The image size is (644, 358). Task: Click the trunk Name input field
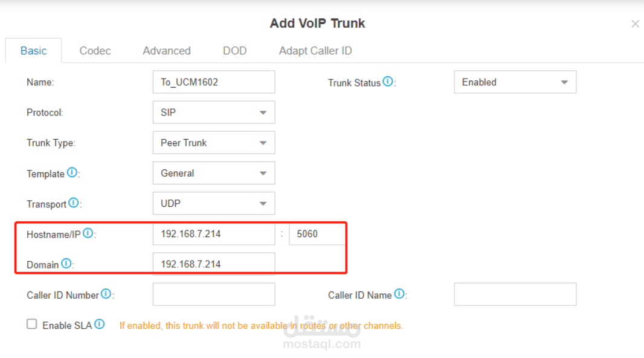[214, 82]
